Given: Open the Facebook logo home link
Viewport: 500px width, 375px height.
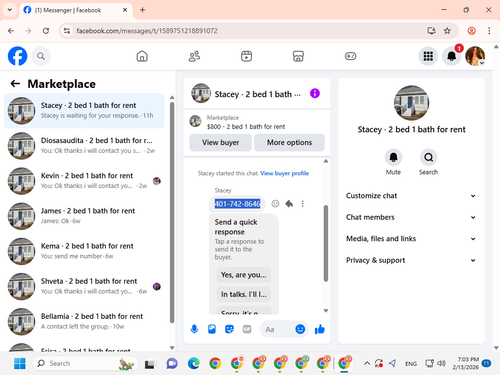Looking at the screenshot, I should tap(17, 56).
